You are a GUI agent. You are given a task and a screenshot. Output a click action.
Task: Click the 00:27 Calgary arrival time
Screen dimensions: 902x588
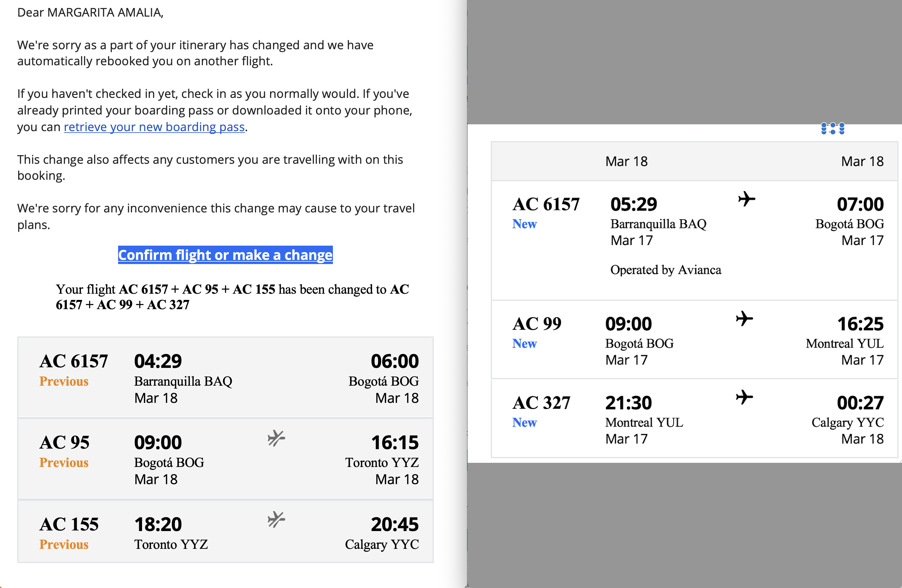[x=860, y=403]
